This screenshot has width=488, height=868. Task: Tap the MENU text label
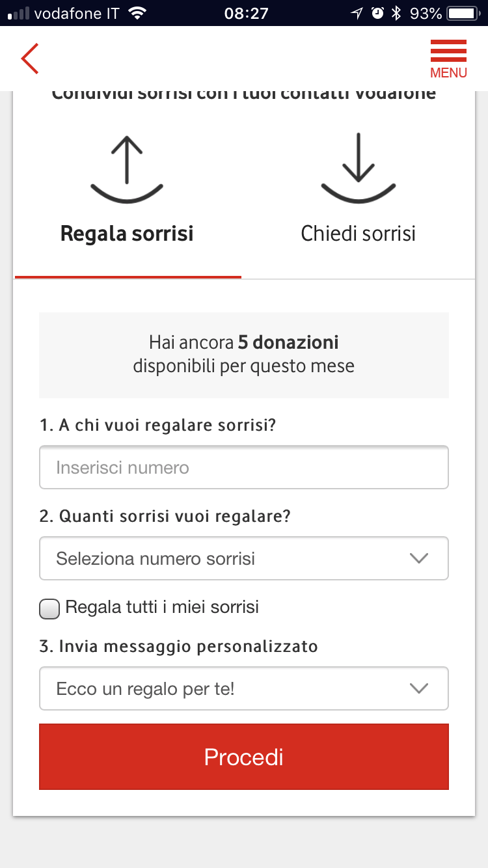click(x=448, y=73)
